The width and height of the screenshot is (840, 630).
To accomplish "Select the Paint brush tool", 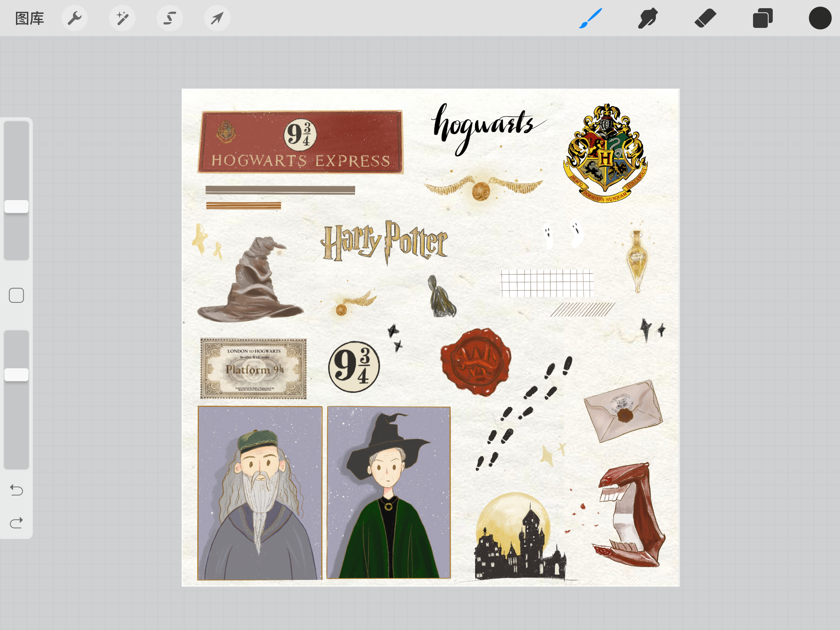I will tap(591, 18).
